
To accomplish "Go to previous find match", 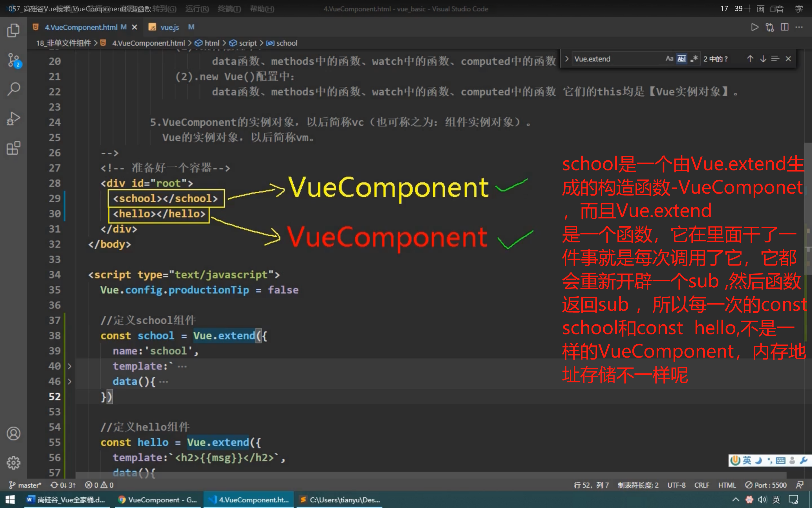I will [750, 59].
